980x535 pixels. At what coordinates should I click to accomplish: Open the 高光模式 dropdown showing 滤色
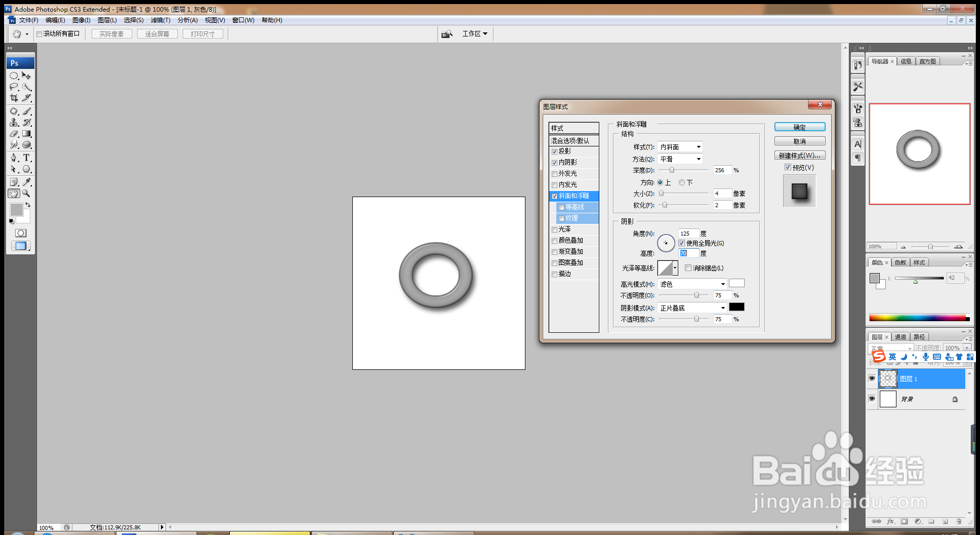pos(692,284)
